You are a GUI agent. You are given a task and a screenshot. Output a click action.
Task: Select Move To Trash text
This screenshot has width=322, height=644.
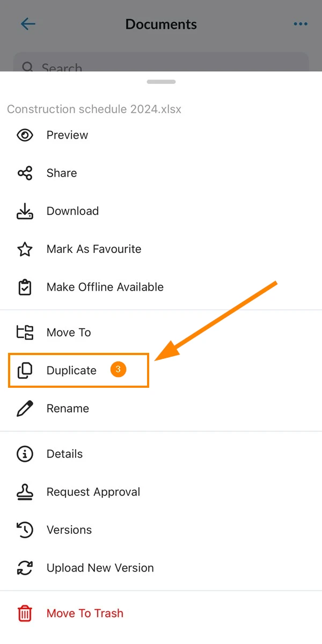point(85,613)
